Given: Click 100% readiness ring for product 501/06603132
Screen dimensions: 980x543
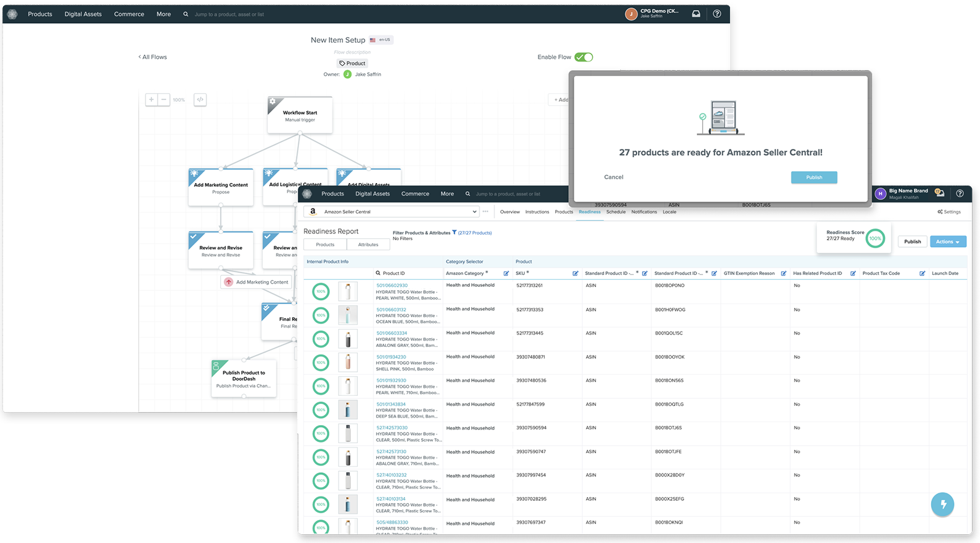Looking at the screenshot, I should point(321,315).
